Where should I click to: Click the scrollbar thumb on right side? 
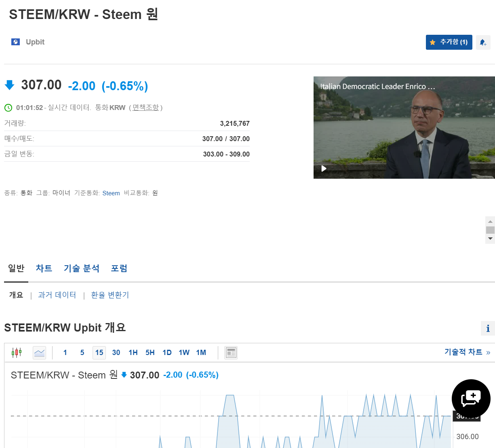pyautogui.click(x=490, y=230)
